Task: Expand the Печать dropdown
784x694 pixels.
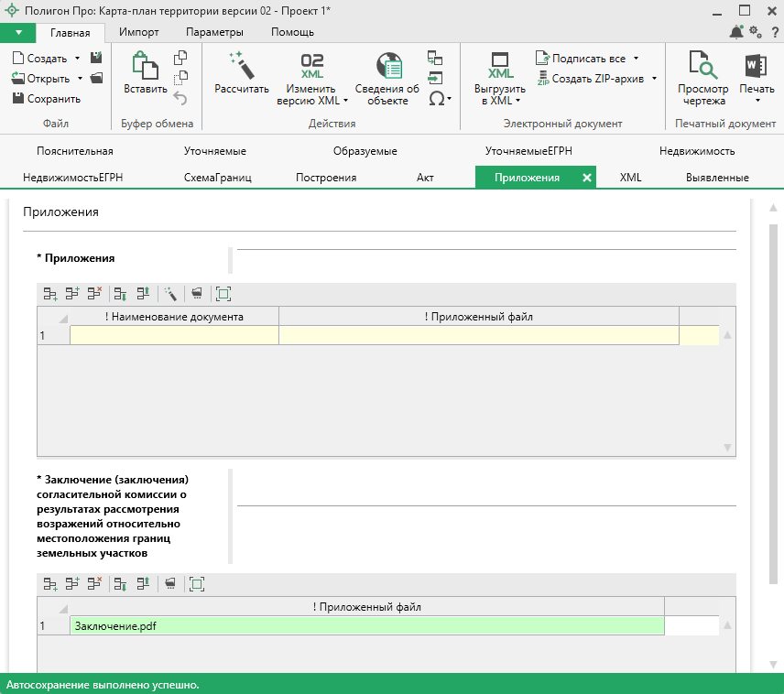Action: [x=756, y=101]
